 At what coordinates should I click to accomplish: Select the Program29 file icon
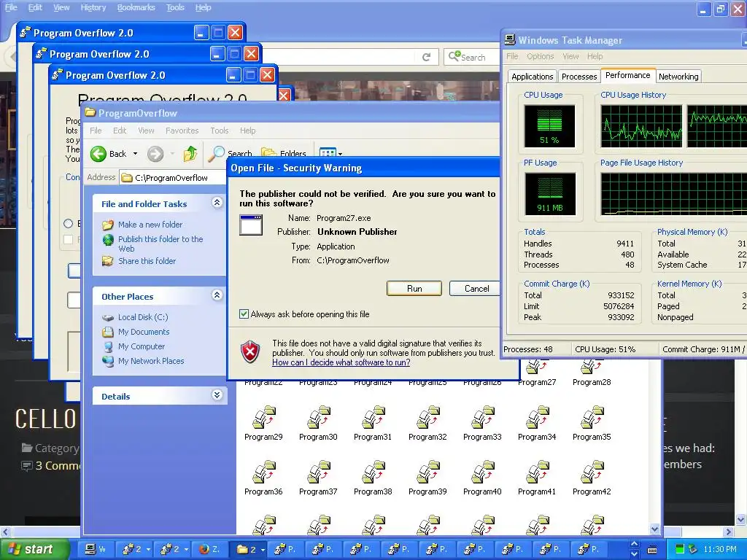[263, 418]
